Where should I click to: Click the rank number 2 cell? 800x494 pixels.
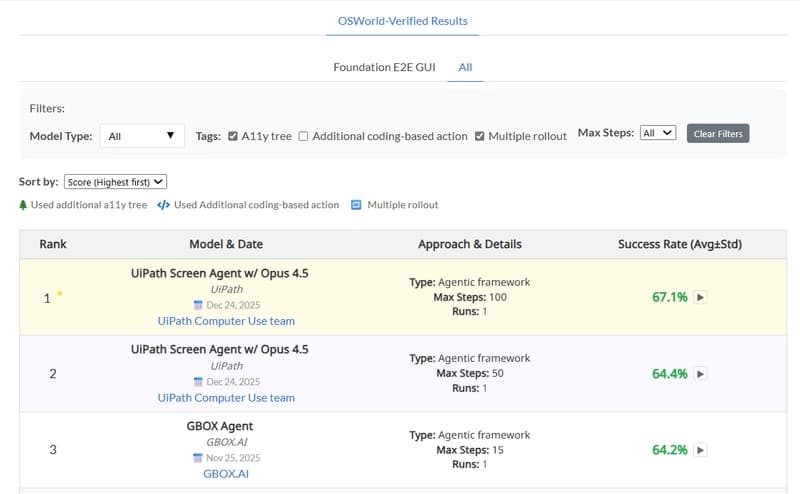pyautogui.click(x=53, y=374)
